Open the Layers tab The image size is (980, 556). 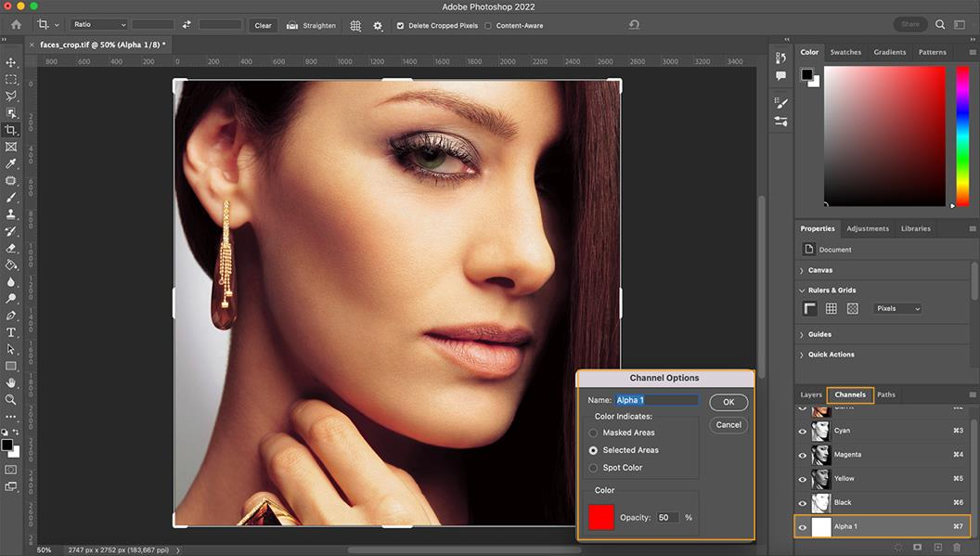coord(811,394)
